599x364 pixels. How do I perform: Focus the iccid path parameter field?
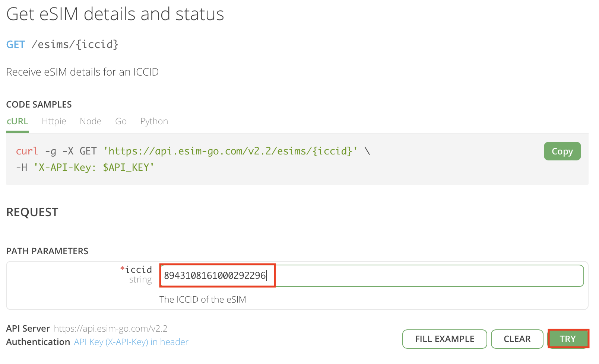pos(371,276)
